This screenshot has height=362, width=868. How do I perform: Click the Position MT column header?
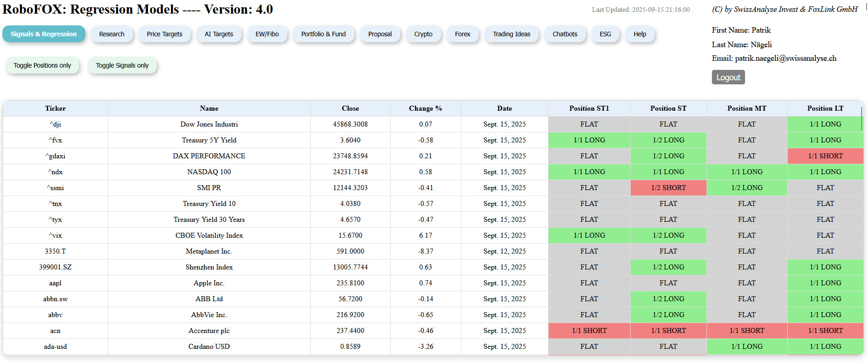[x=747, y=108]
